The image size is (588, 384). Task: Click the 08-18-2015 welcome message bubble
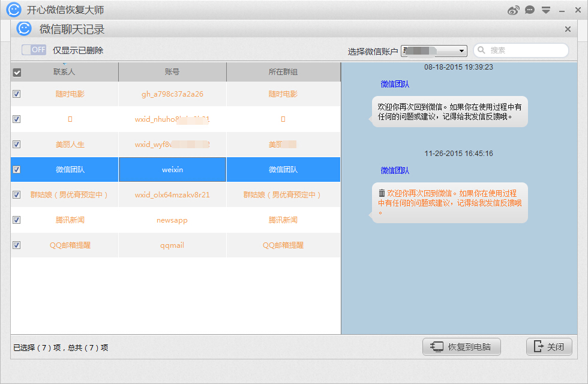click(449, 112)
